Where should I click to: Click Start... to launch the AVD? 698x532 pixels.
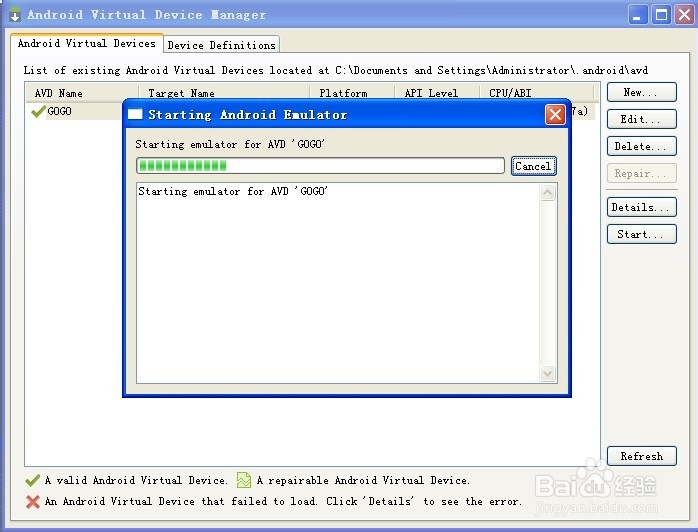pyautogui.click(x=641, y=234)
